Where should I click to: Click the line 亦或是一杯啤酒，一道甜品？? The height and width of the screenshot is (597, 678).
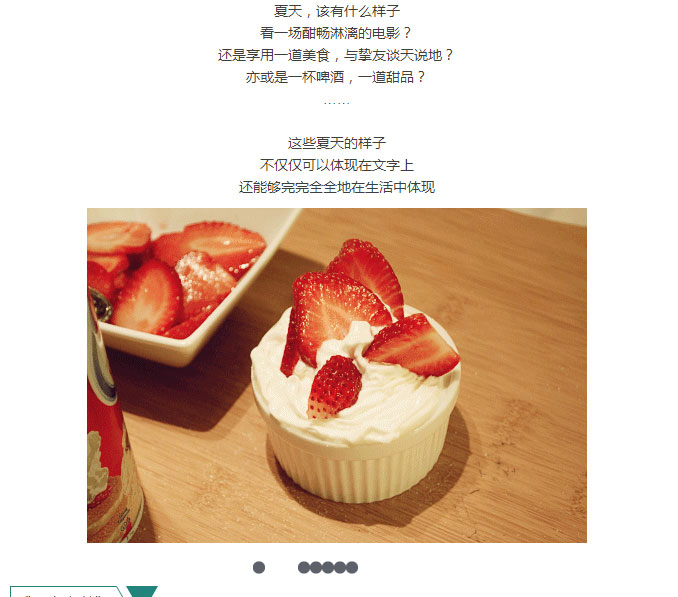(x=336, y=77)
